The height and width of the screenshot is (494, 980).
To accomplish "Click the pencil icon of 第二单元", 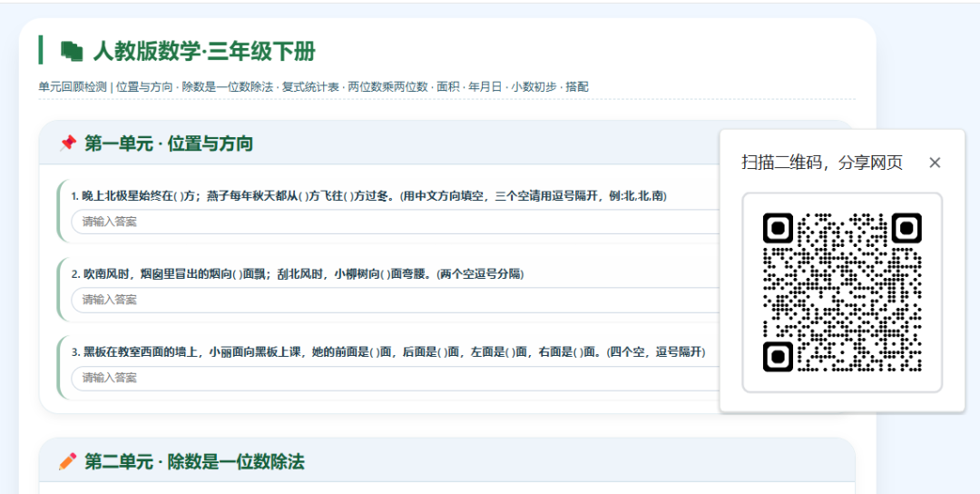I will click(67, 461).
